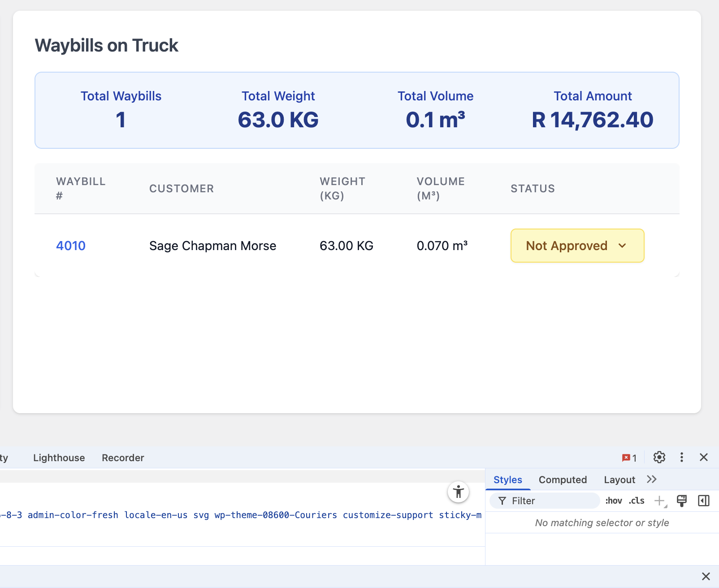719x588 pixels.
Task: Click the Total Amount R 14,762.40 value
Action: click(x=593, y=120)
